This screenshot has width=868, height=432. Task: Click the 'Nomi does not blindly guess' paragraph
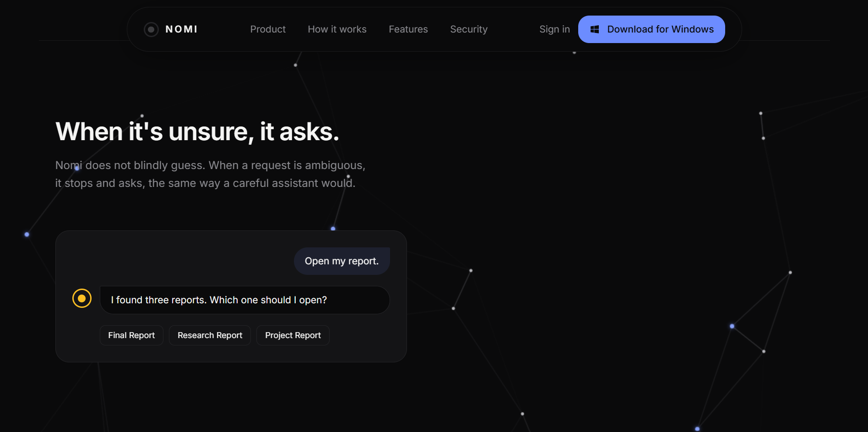click(x=210, y=174)
